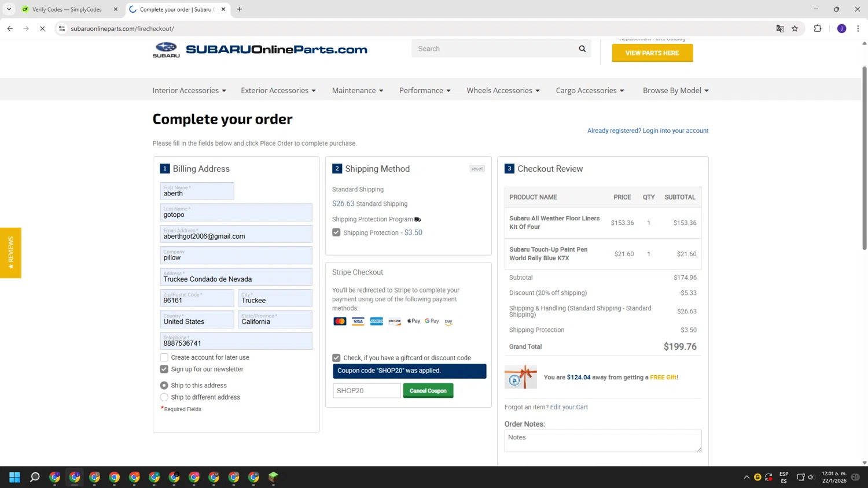Click Subaru All Weather Floor Liners product name
Viewport: 868px width, 488px height.
click(554, 223)
